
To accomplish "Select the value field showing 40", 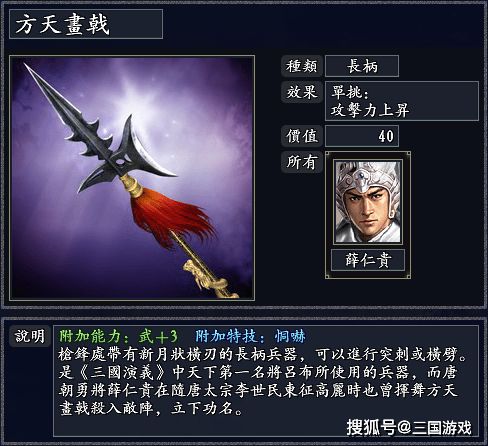I will [x=362, y=136].
